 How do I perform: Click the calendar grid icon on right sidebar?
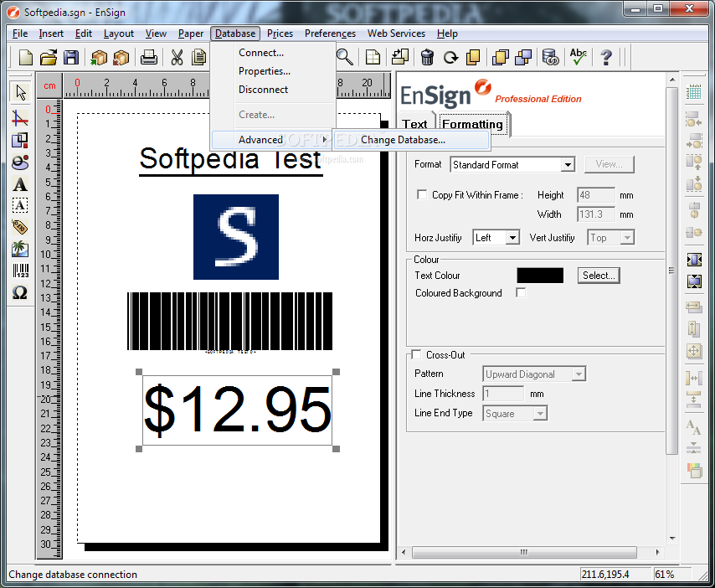click(693, 92)
